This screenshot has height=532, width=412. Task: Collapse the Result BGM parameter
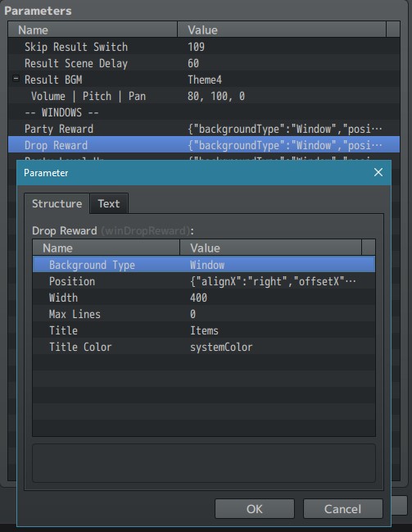16,79
